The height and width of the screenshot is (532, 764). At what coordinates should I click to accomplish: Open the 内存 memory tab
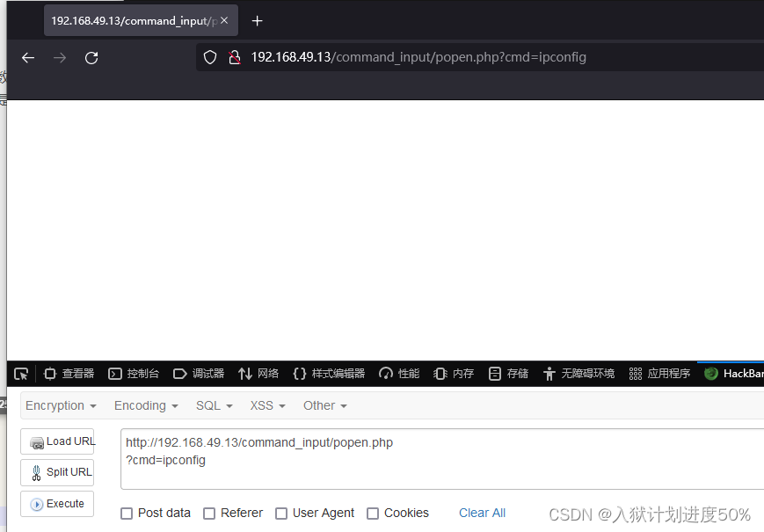(454, 374)
